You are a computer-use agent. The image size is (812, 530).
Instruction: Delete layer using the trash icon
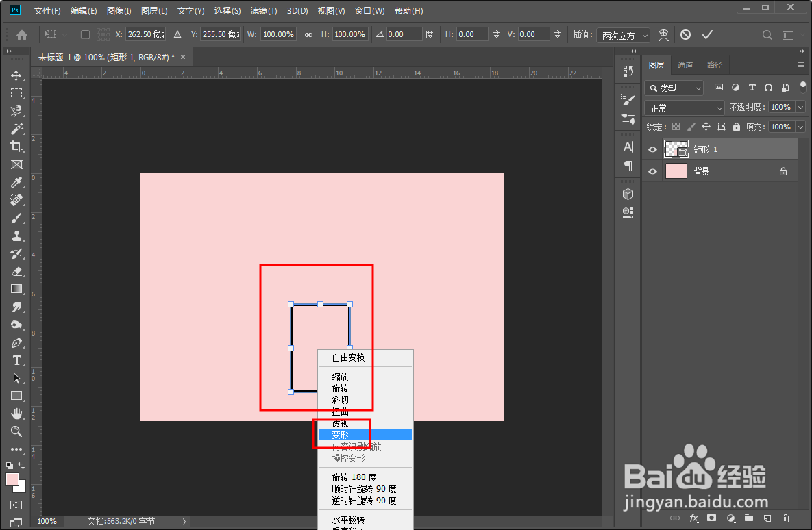click(x=785, y=518)
